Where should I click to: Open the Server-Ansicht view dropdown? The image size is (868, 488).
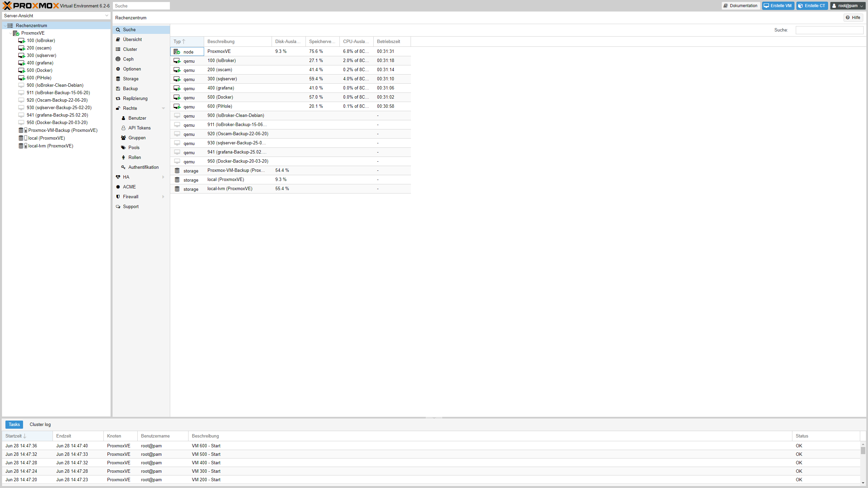[x=106, y=16]
